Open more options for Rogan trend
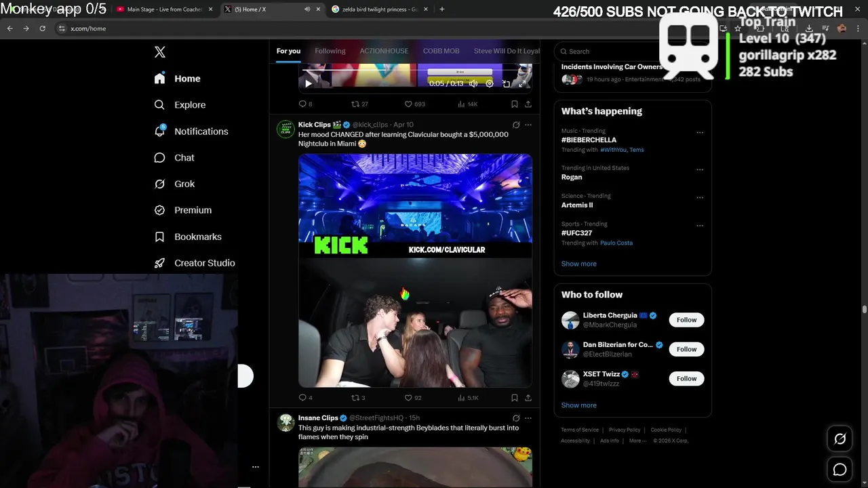The image size is (868, 488). click(700, 169)
